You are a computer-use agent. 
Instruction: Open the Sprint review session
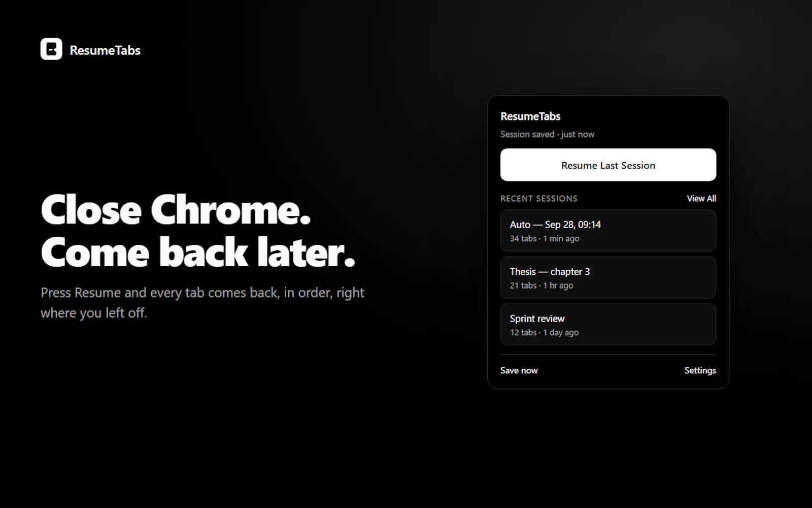[x=608, y=325]
